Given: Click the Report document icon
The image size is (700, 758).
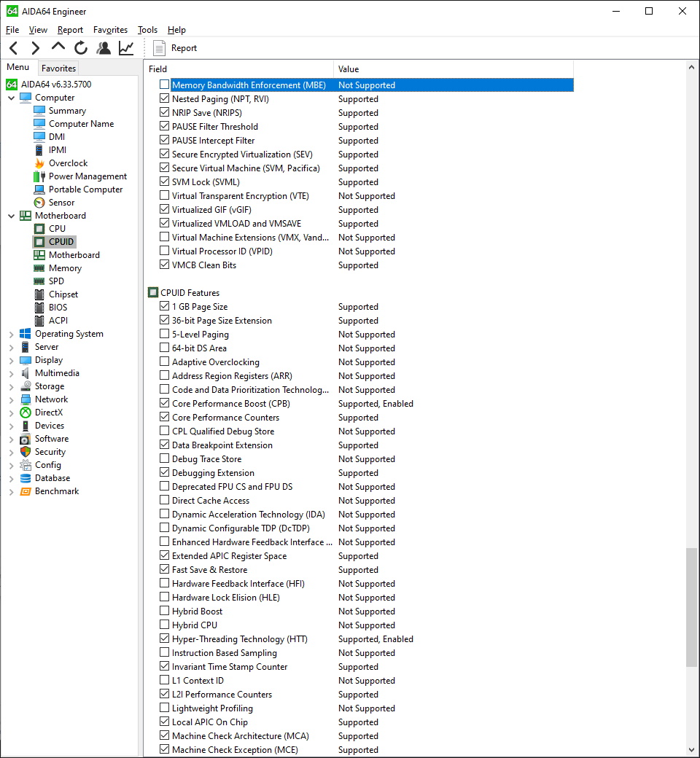Looking at the screenshot, I should pos(159,48).
